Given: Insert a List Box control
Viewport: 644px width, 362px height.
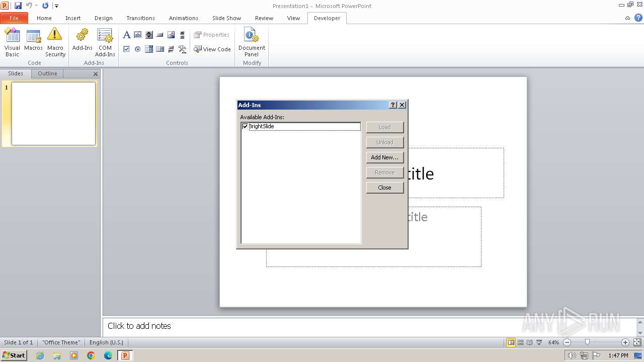Looking at the screenshot, I should pyautogui.click(x=160, y=49).
